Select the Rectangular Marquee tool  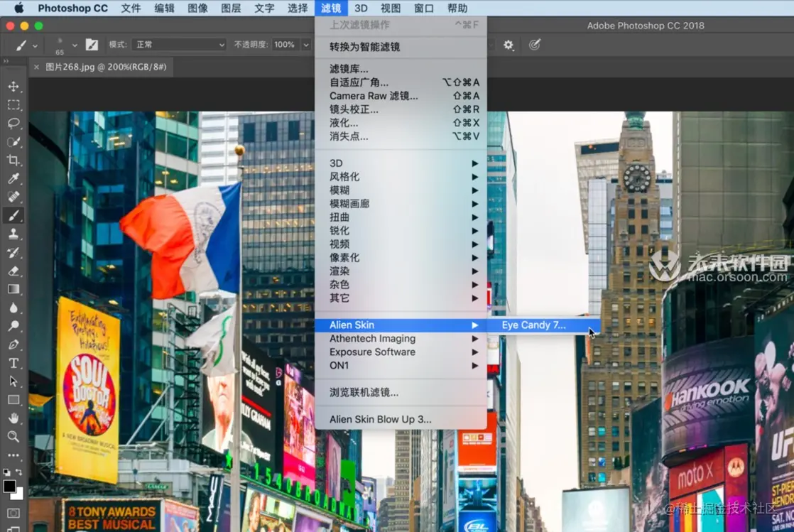pyautogui.click(x=13, y=105)
